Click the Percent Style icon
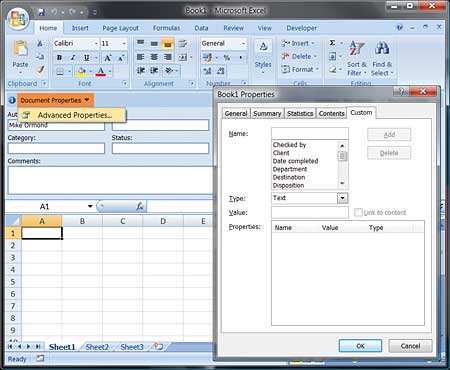The image size is (450, 370). click(227, 57)
